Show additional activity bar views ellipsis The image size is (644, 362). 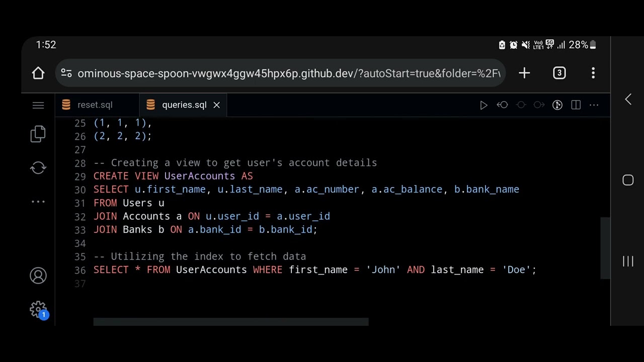tap(38, 202)
